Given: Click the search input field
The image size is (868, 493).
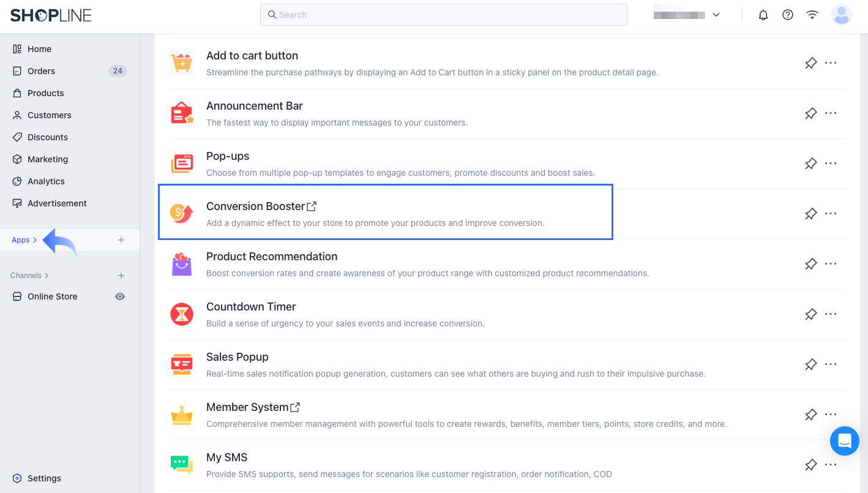Looking at the screenshot, I should 443,14.
